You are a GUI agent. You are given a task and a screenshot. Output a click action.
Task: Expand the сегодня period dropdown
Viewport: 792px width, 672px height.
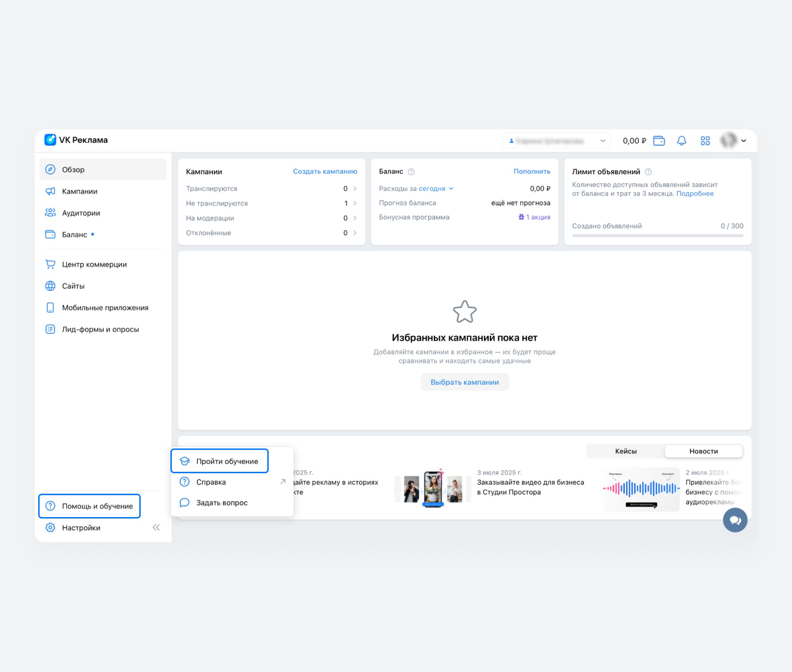coord(436,189)
